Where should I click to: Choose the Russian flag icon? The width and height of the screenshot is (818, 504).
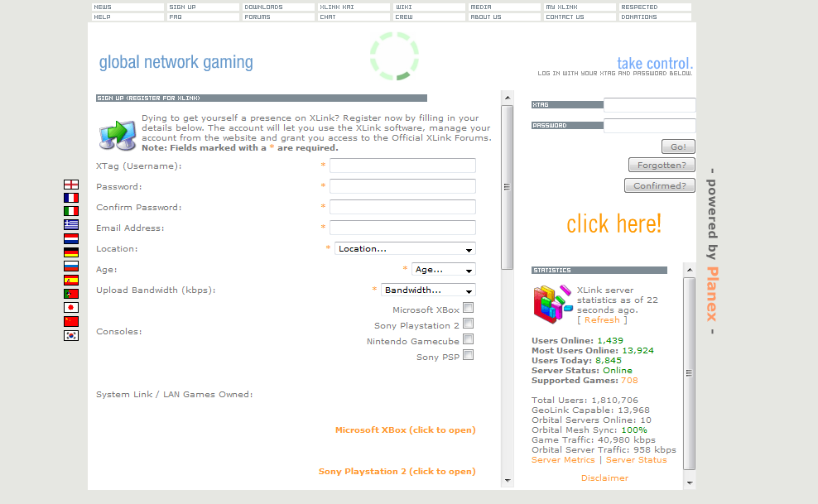coord(71,266)
